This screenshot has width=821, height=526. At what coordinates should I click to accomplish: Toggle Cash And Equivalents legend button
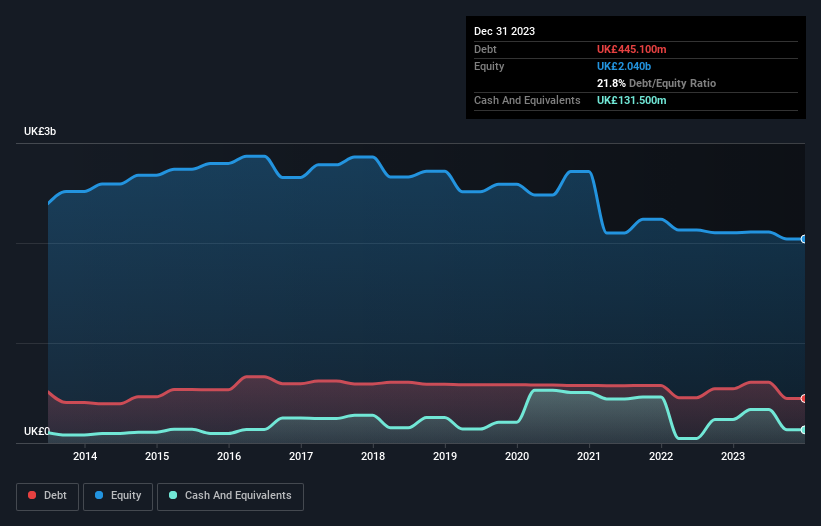click(230, 496)
